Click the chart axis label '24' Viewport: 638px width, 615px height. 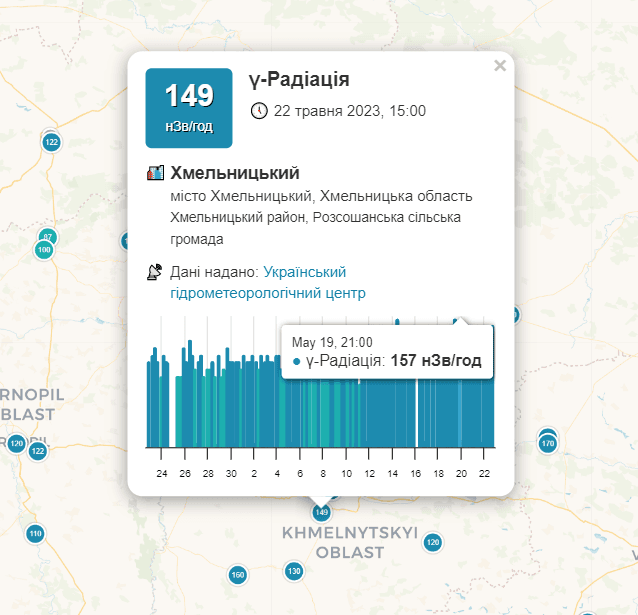pyautogui.click(x=162, y=473)
